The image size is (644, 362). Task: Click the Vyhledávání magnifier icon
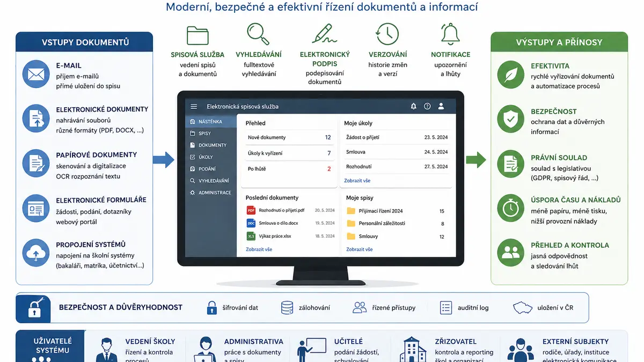(258, 34)
